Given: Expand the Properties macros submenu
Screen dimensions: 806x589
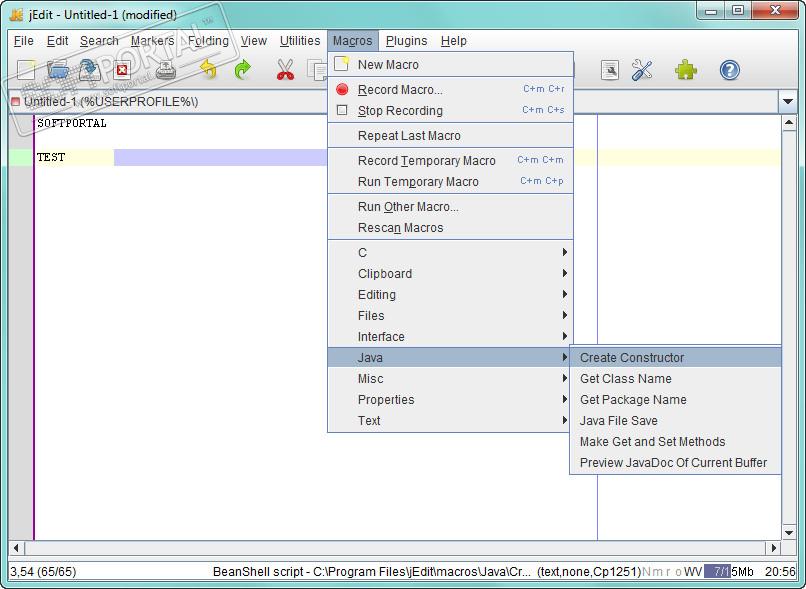Looking at the screenshot, I should click(450, 400).
